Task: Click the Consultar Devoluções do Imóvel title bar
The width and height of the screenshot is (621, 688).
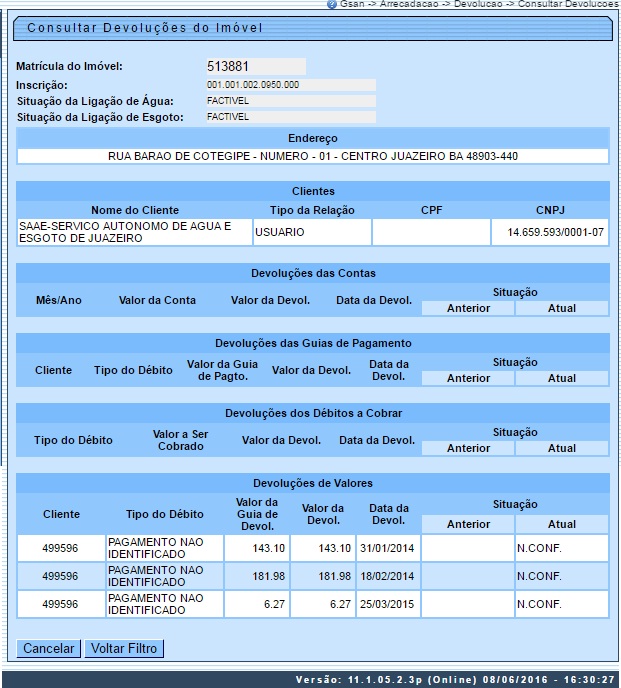Action: 310,27
